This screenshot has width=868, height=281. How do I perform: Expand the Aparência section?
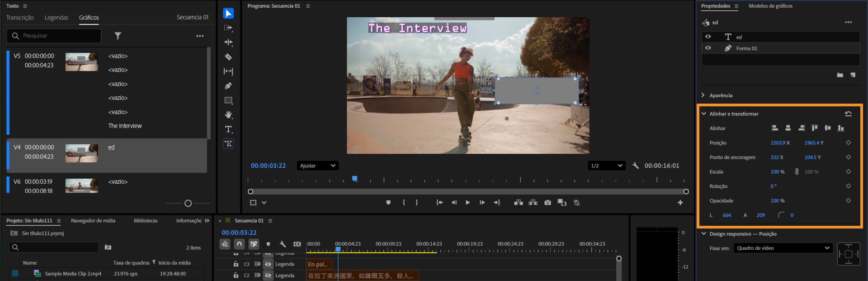coord(703,95)
